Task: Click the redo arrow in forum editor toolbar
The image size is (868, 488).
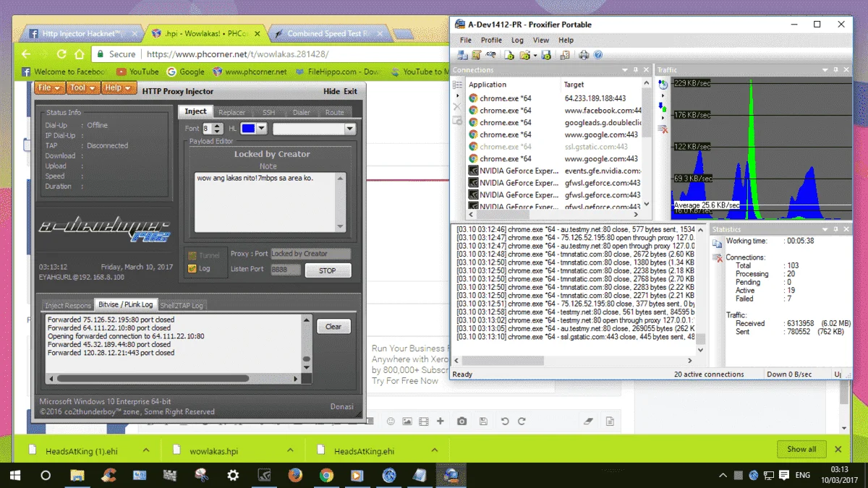Action: [x=522, y=421]
